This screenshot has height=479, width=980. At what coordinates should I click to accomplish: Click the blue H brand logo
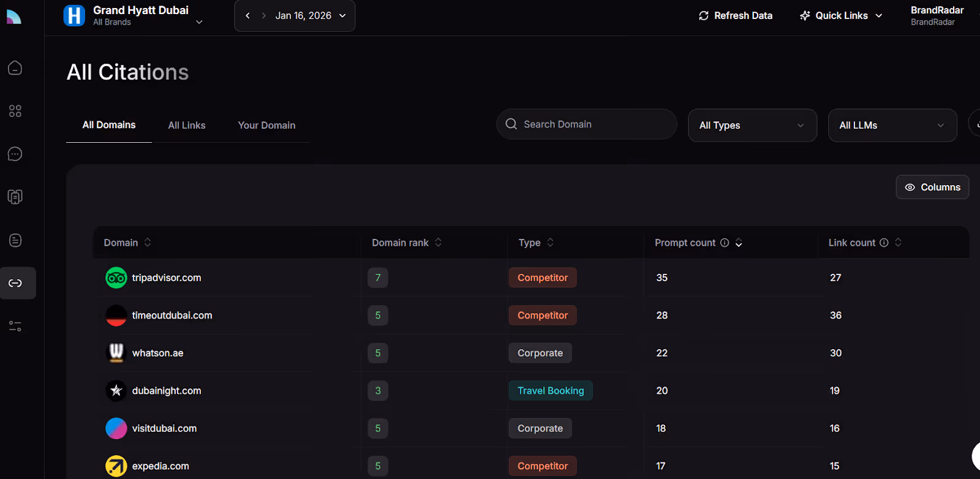(74, 15)
